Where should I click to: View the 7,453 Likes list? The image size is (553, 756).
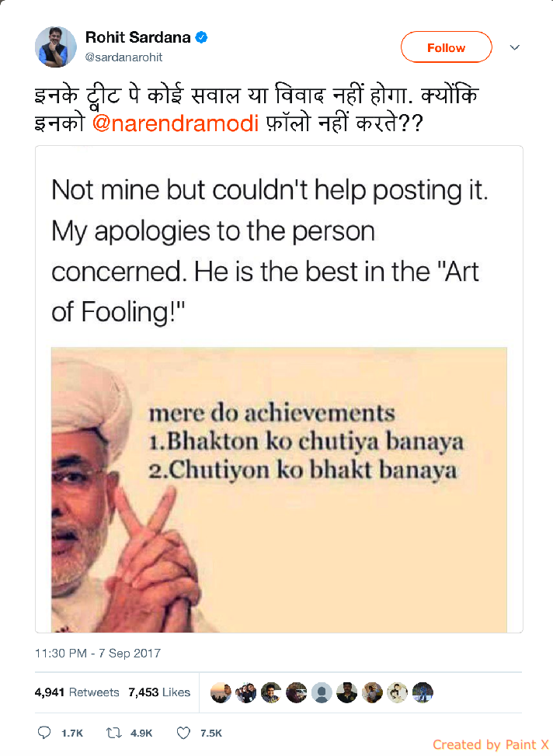point(159,692)
